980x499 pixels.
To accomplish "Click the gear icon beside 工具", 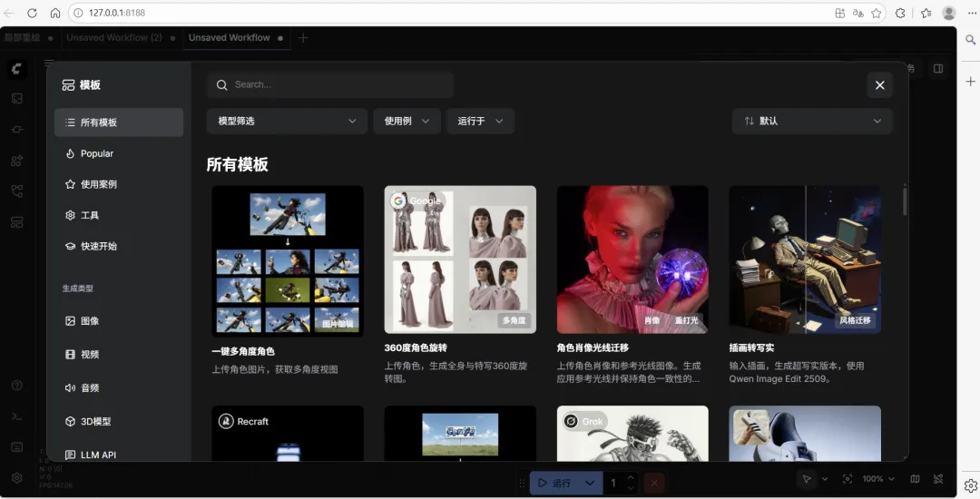I will point(70,215).
